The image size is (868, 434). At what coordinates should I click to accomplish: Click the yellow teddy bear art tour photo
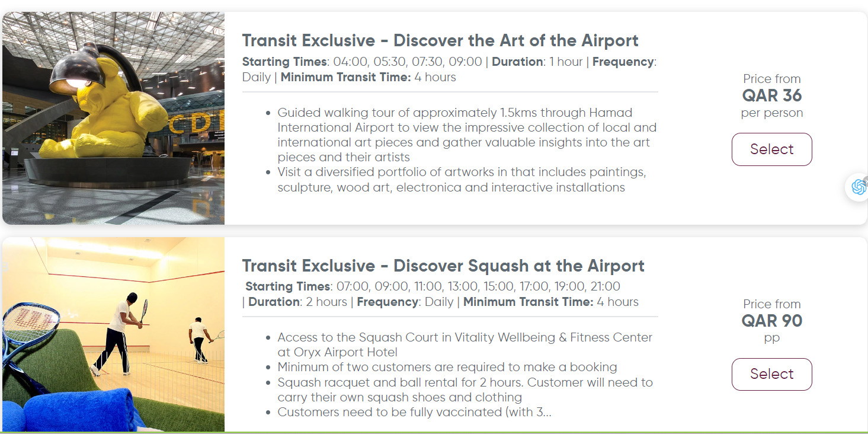(113, 117)
